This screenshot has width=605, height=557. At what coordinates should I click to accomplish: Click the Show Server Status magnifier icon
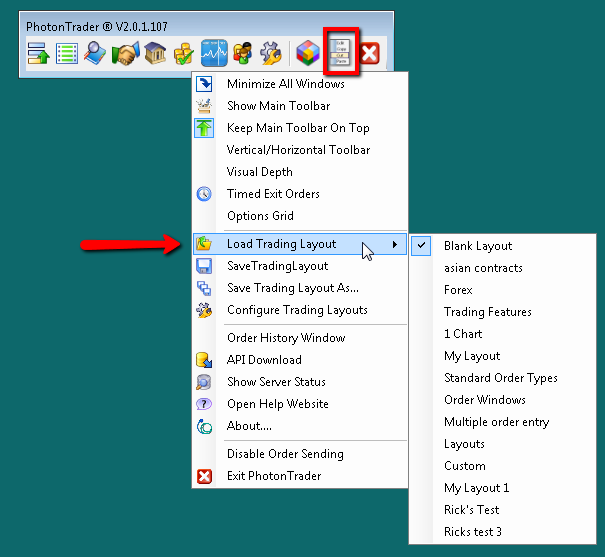204,382
